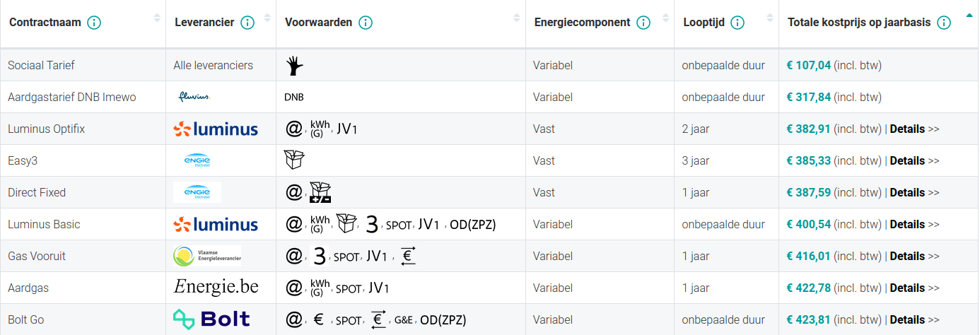Click the @ icon in Direct Fixed row
The height and width of the screenshot is (335, 980).
(x=293, y=192)
